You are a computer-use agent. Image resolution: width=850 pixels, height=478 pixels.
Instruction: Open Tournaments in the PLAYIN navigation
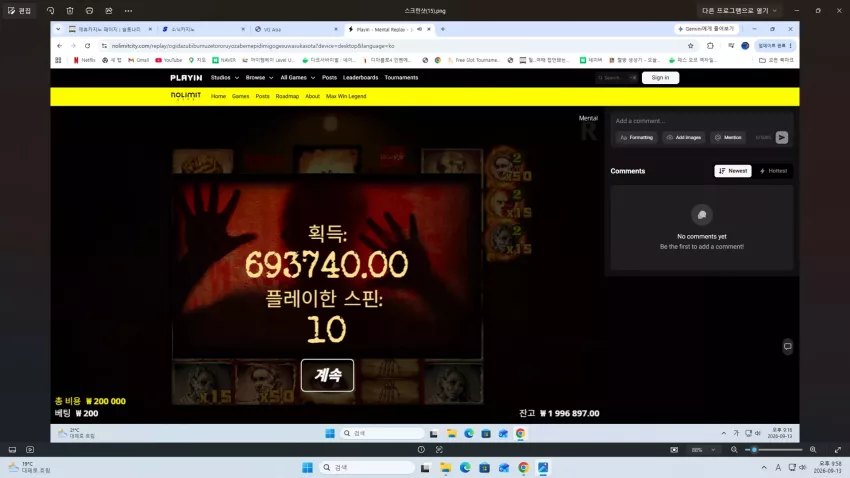[401, 77]
